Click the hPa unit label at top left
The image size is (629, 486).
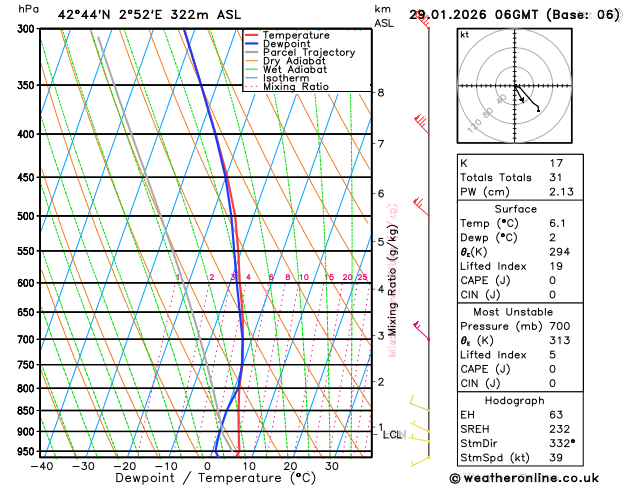[x=28, y=9]
